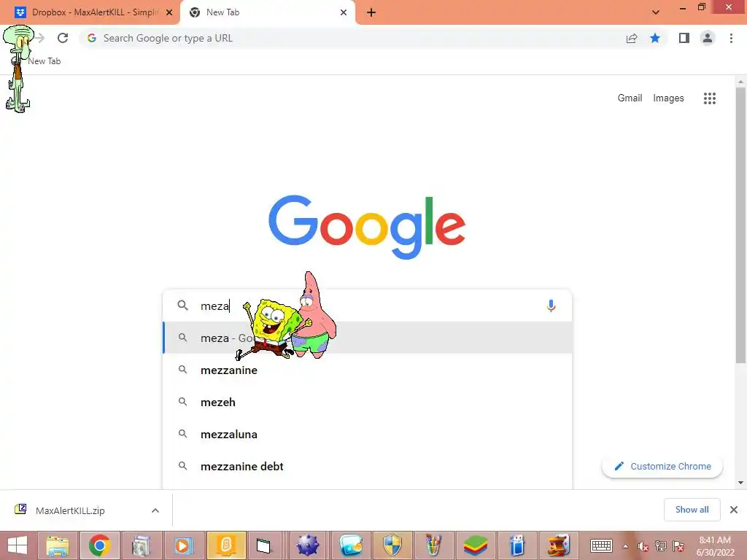Expand the tab search chevron

pos(656,12)
